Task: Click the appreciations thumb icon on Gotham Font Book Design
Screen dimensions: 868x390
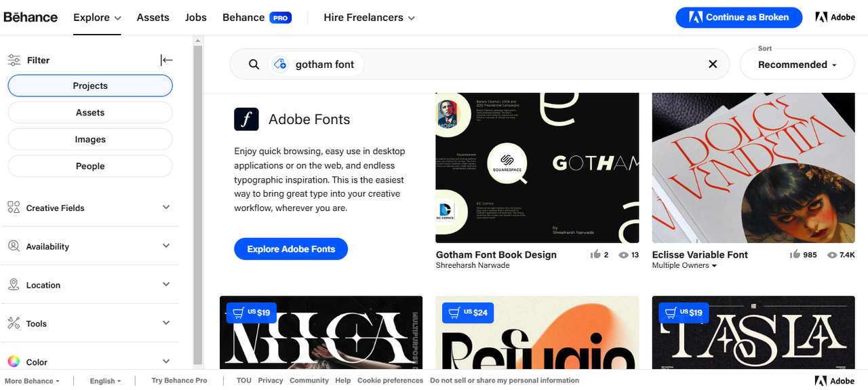Action: pyautogui.click(x=595, y=254)
